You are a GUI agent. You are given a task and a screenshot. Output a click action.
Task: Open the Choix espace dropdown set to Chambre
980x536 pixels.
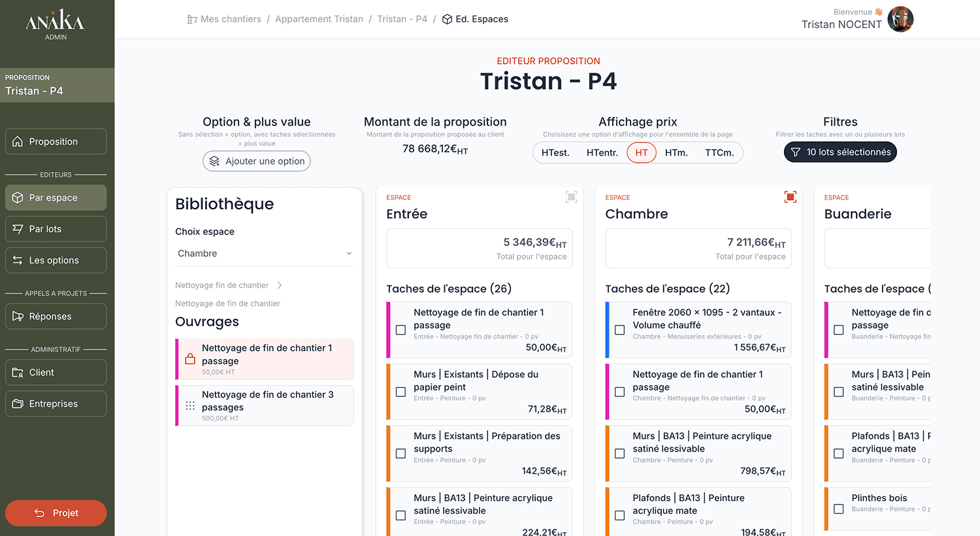(x=265, y=254)
